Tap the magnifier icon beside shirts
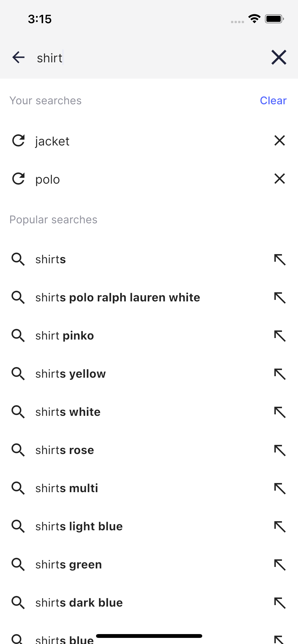 (18, 259)
